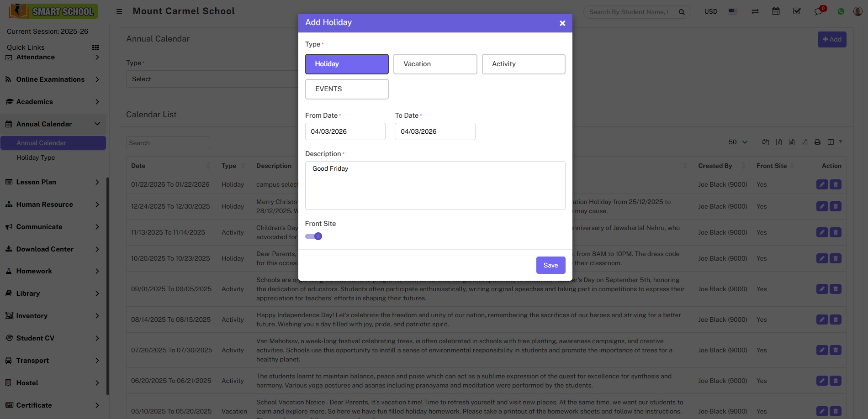Image resolution: width=868 pixels, height=419 pixels.
Task: Click the hamburger menu icon
Action: coord(119,11)
